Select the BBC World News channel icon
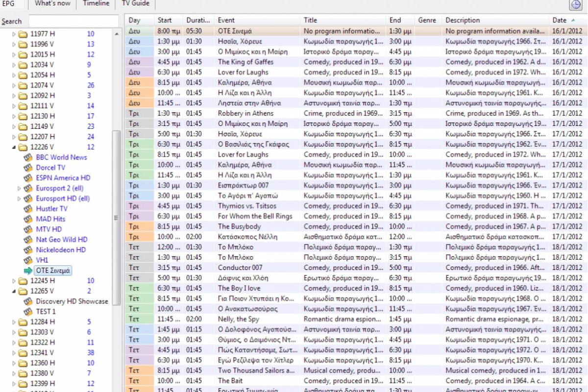This screenshot has height=392, width=588. coord(28,157)
